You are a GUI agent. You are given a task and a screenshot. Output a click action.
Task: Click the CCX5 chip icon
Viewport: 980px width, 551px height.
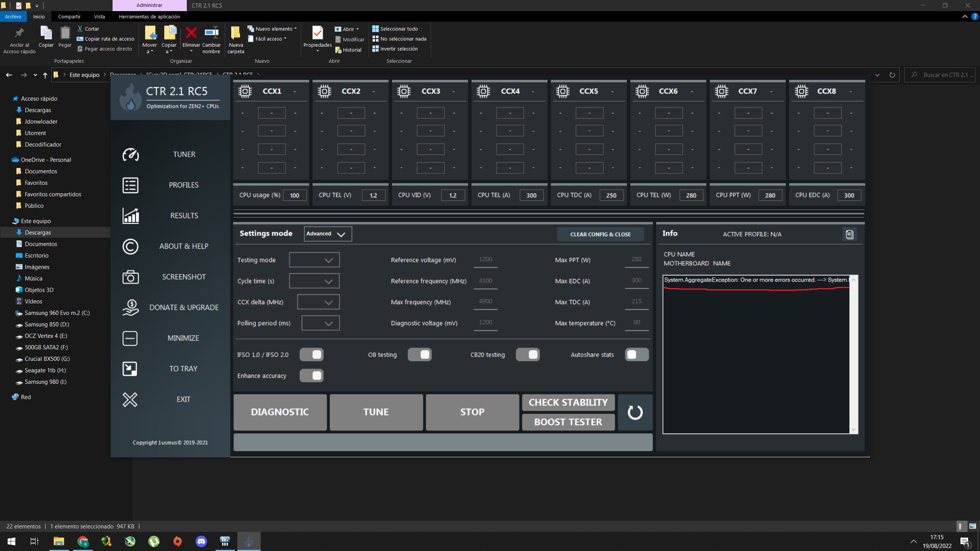coord(563,91)
